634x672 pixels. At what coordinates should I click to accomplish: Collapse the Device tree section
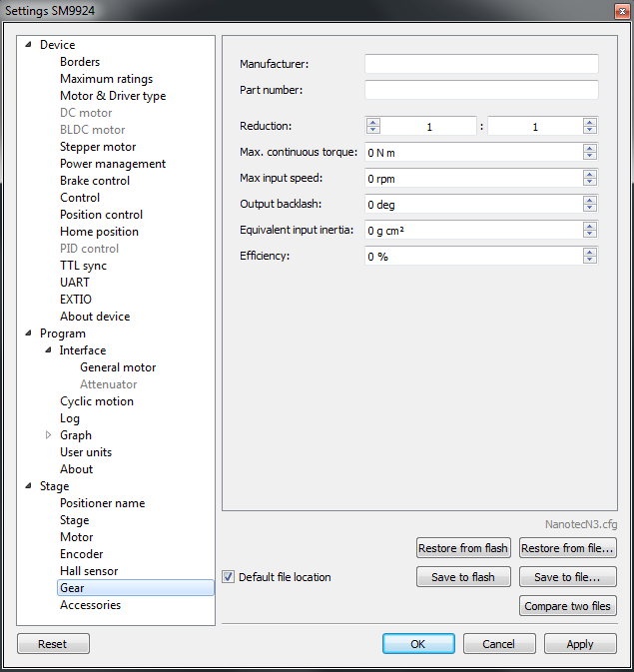tap(28, 45)
